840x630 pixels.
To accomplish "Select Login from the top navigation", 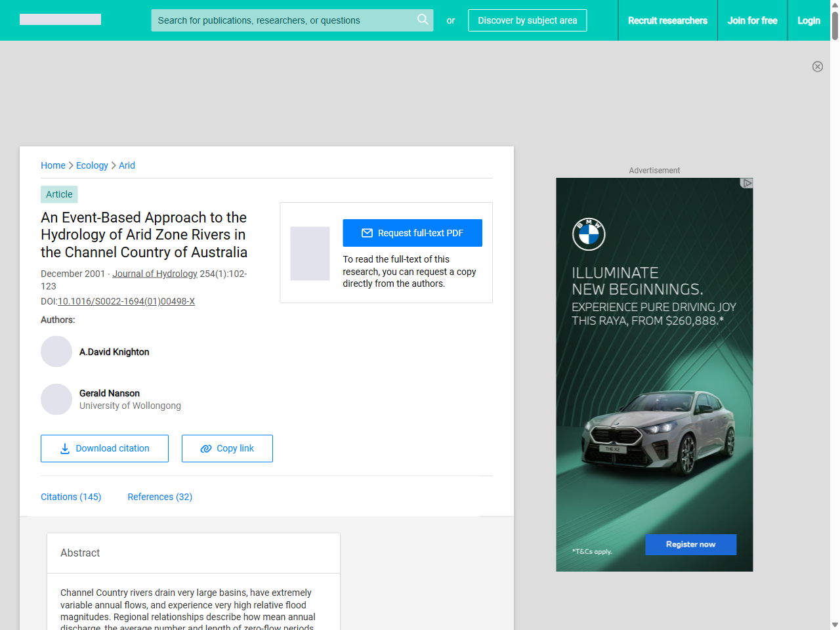I will tap(808, 20).
